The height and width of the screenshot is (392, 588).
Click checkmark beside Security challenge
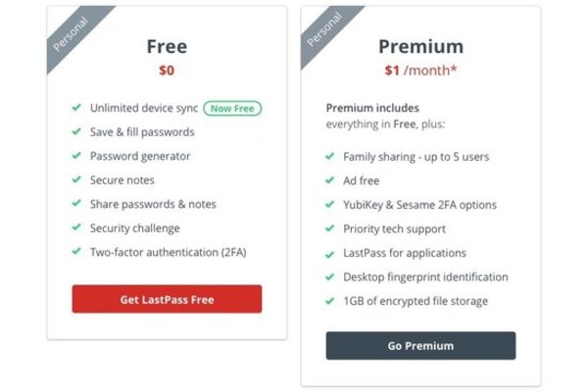click(x=76, y=227)
